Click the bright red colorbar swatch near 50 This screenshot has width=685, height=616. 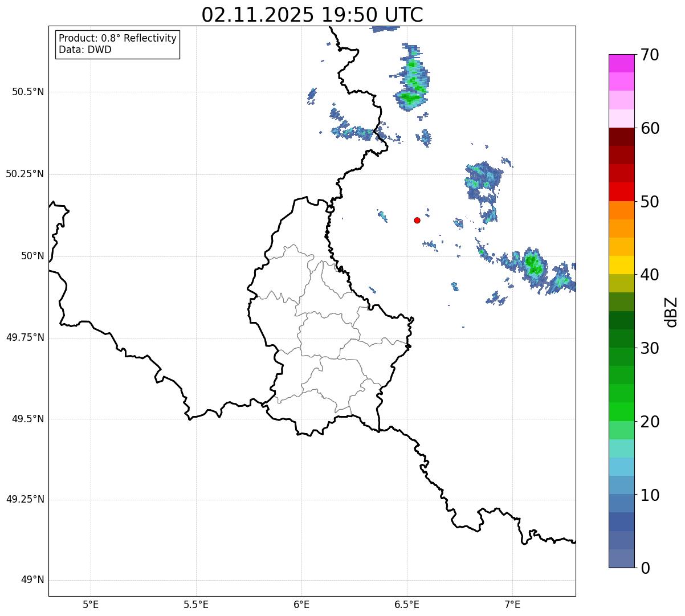[622, 191]
